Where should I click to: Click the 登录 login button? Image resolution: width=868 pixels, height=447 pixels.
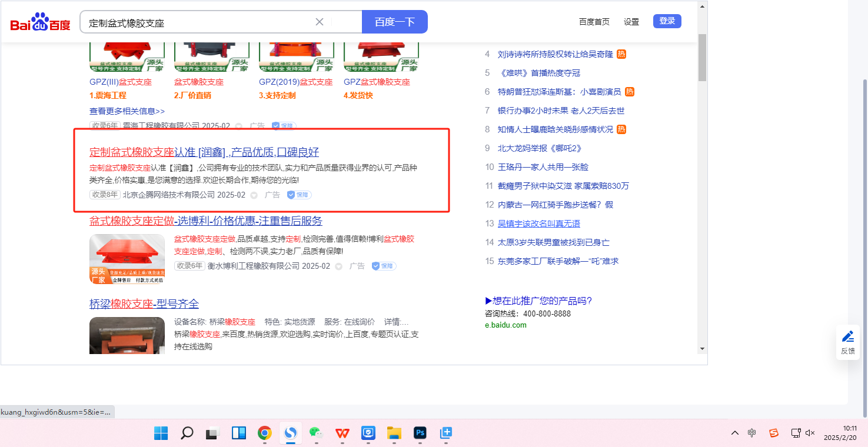pyautogui.click(x=667, y=21)
